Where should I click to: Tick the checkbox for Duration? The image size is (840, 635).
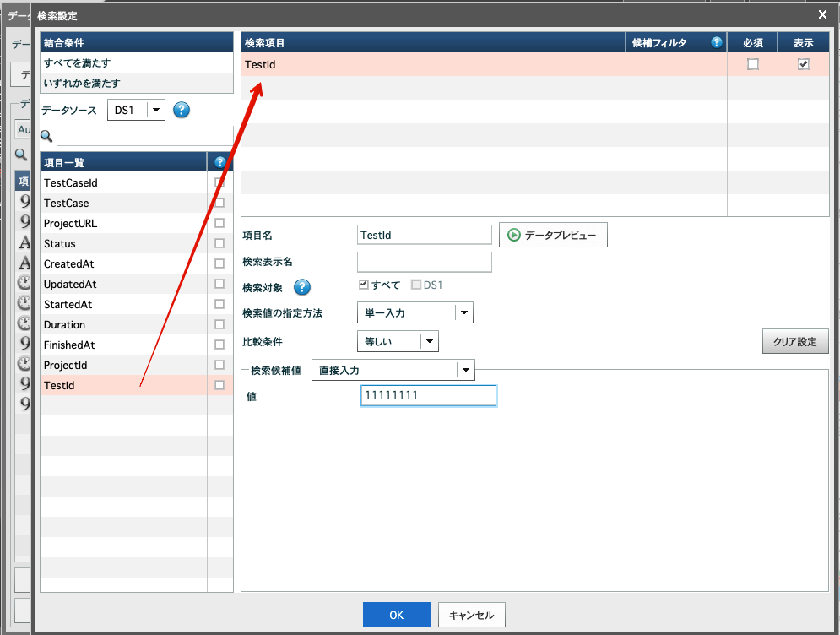(x=219, y=324)
